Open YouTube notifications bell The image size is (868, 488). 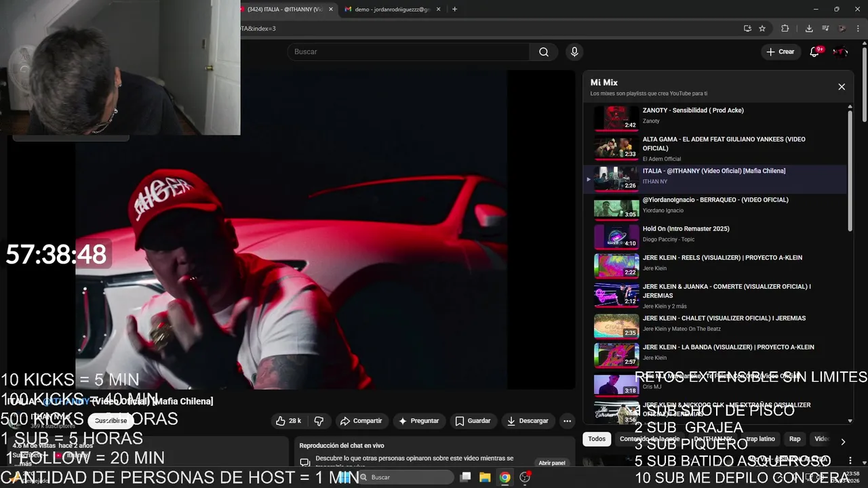click(814, 52)
